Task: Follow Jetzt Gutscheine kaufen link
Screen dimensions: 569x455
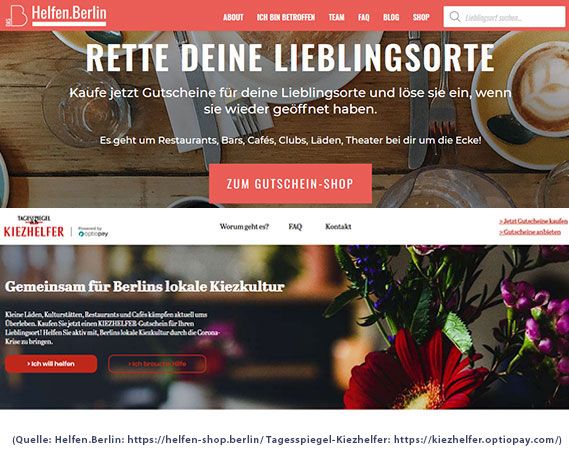Action: tap(533, 221)
